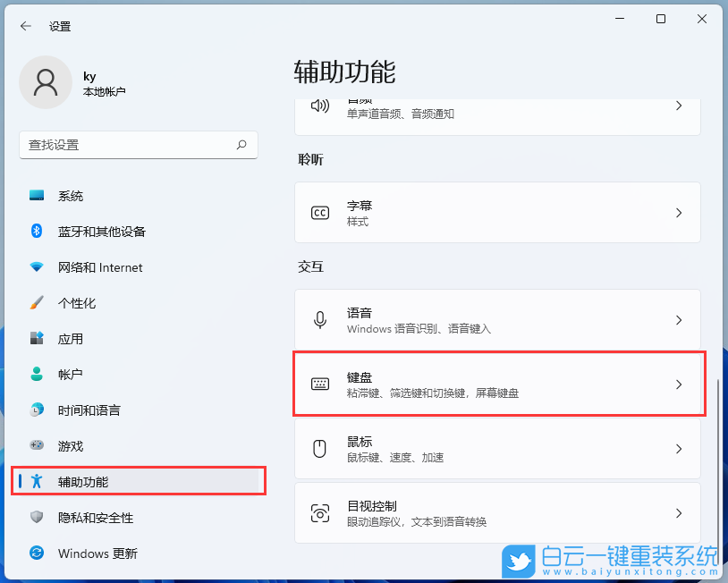Click the paintbrush icon beside 个性化
Image resolution: width=728 pixels, height=583 pixels.
point(36,303)
